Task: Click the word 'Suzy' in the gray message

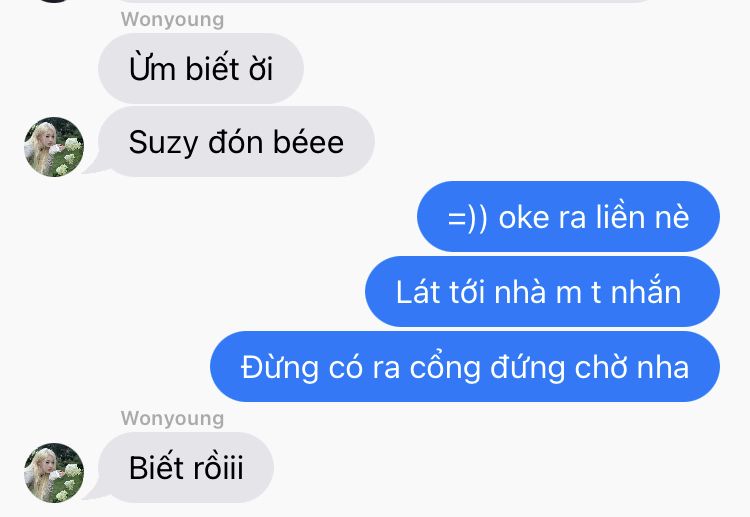Action: coord(163,143)
